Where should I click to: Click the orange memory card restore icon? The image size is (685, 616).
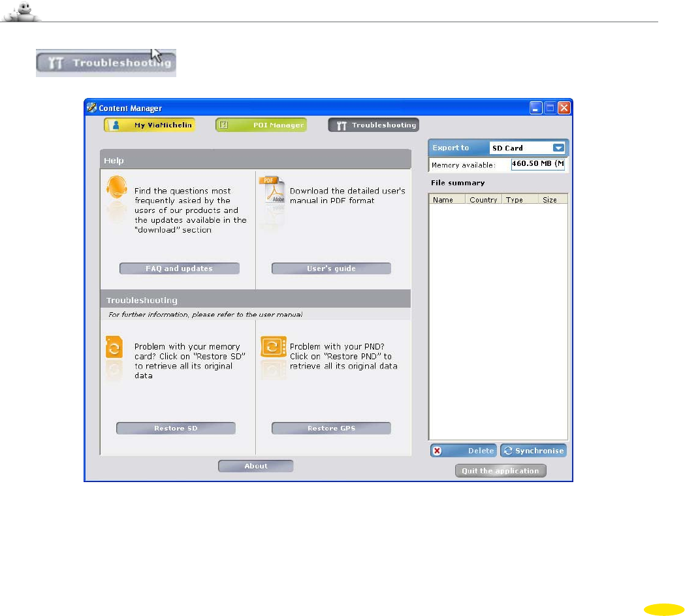114,347
